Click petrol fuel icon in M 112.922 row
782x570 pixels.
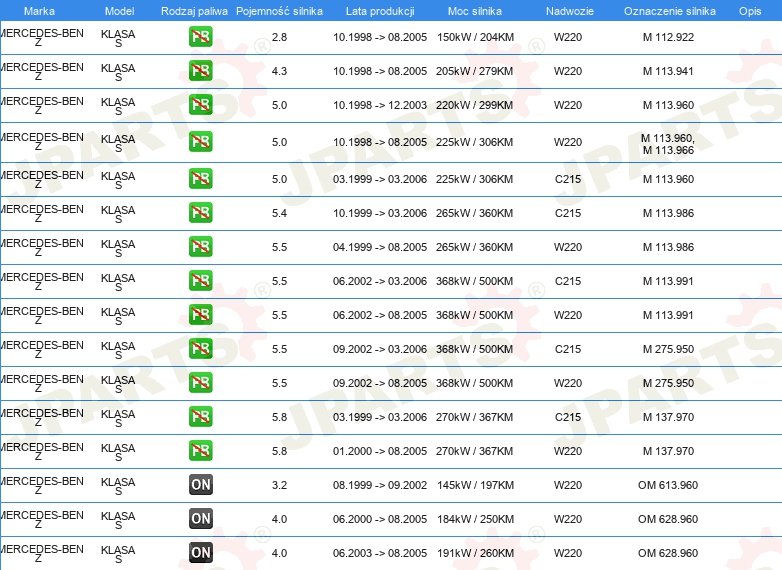pyautogui.click(x=200, y=37)
